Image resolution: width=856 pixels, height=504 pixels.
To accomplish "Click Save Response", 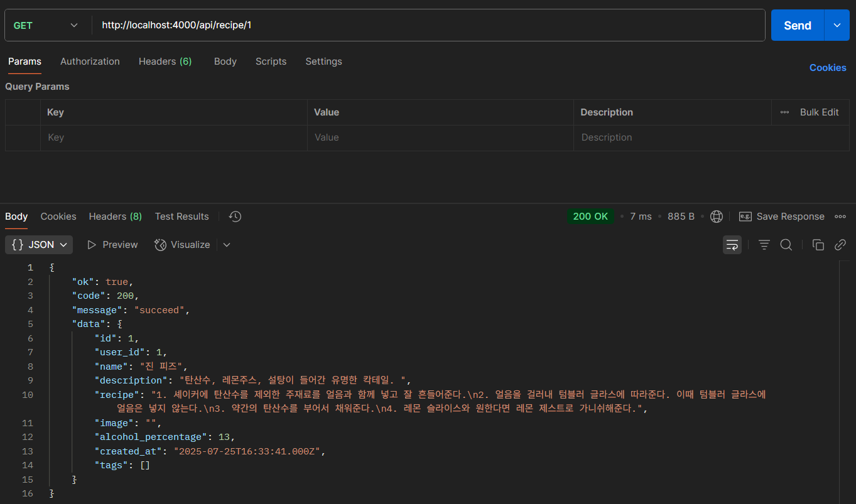I will point(782,217).
